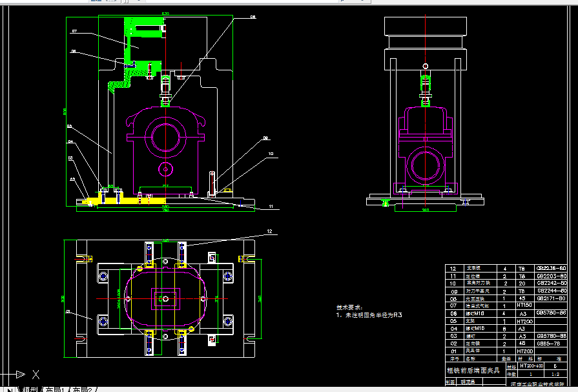Click the GB2203-80 cell in parts table
This screenshot has width=578, height=392.
click(551, 276)
